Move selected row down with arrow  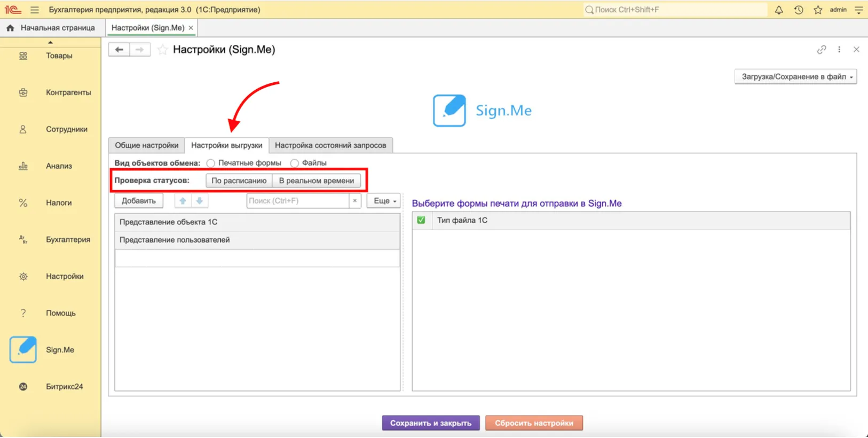(200, 201)
